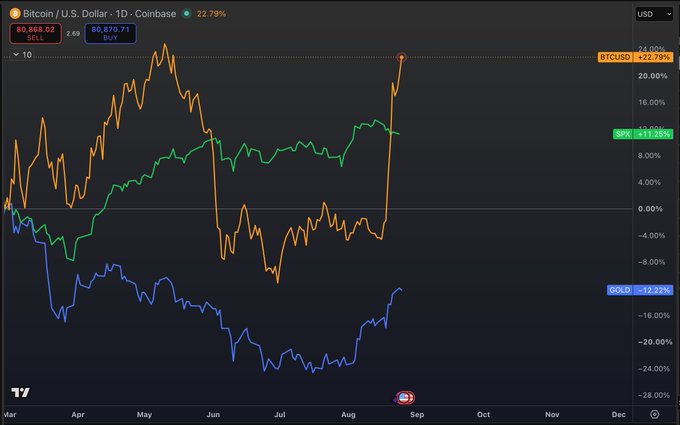The image size is (680, 425).
Task: Expand the collapsed indicators legend showing 10
Action: 22,55
